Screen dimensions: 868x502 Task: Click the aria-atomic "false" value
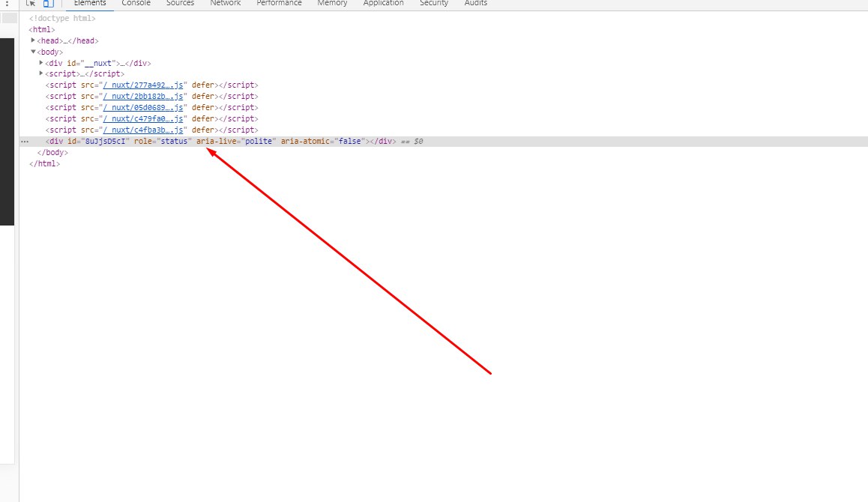pos(350,142)
